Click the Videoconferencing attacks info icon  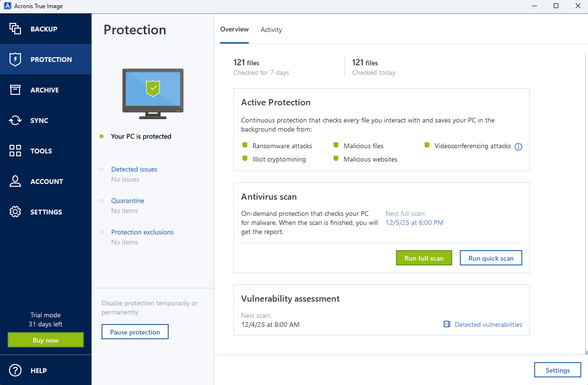click(x=518, y=146)
